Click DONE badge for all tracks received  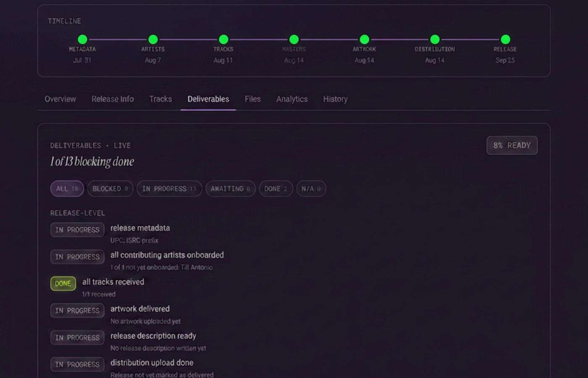[x=63, y=283]
